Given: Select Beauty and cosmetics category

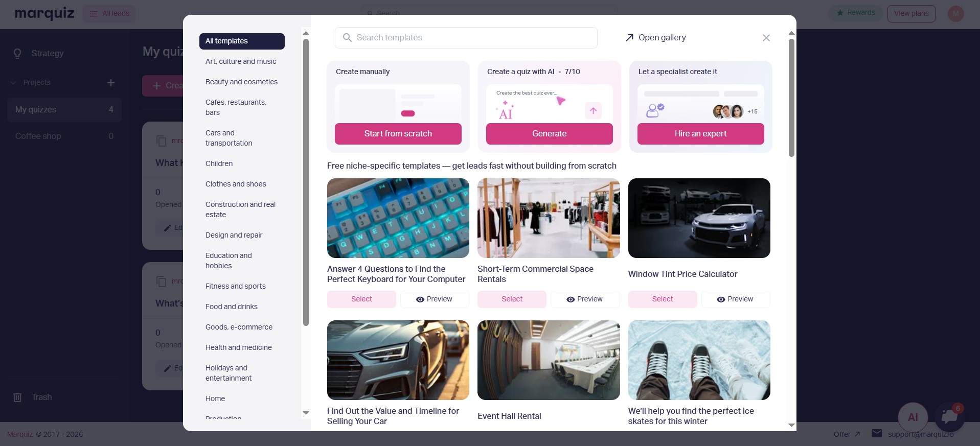Looking at the screenshot, I should pos(242,82).
